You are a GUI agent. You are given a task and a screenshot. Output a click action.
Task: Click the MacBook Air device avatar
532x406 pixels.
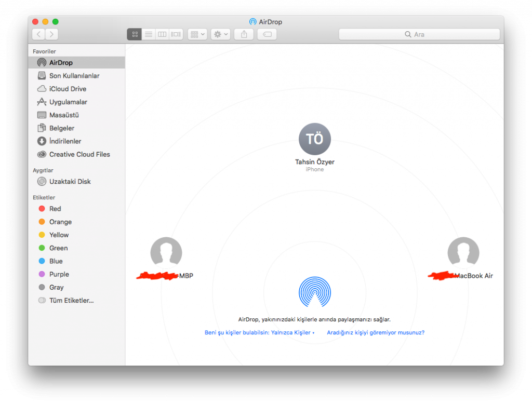(463, 253)
